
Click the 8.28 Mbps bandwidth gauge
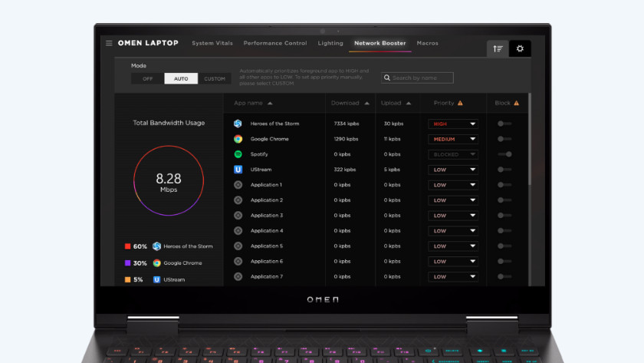click(x=169, y=181)
